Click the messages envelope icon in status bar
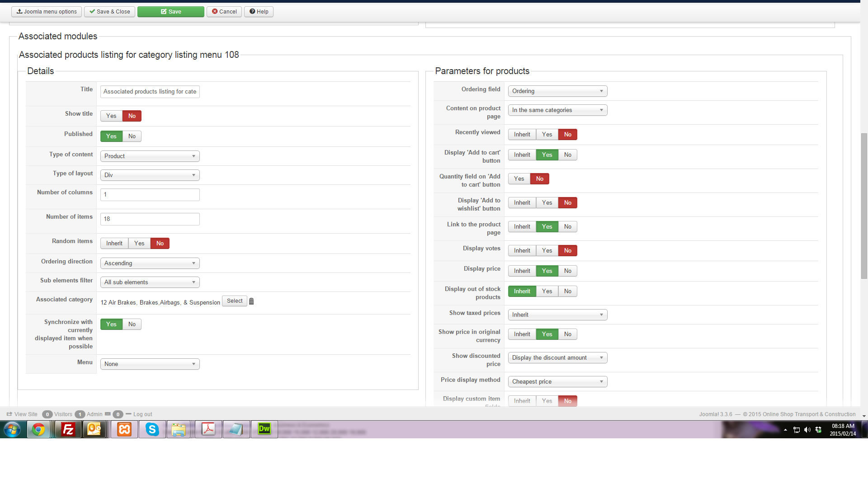This screenshot has height=488, width=868. click(x=108, y=414)
